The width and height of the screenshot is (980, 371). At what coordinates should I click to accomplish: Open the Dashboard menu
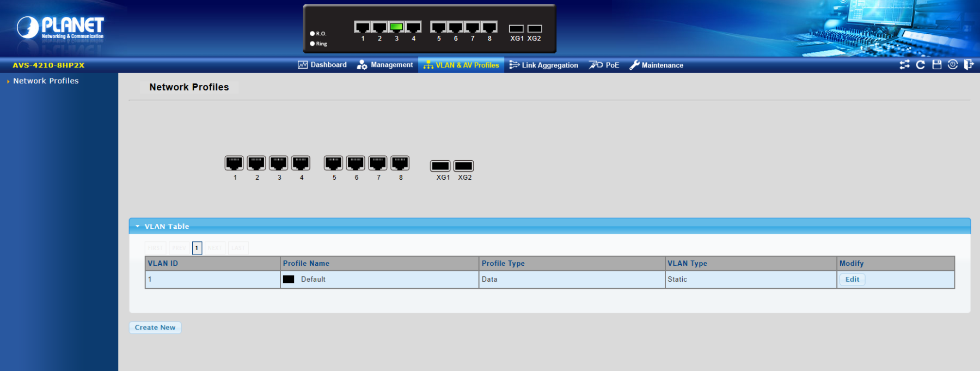pyautogui.click(x=322, y=65)
